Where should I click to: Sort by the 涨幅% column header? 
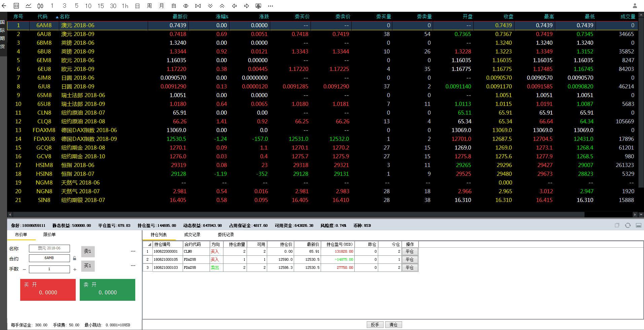[222, 16]
